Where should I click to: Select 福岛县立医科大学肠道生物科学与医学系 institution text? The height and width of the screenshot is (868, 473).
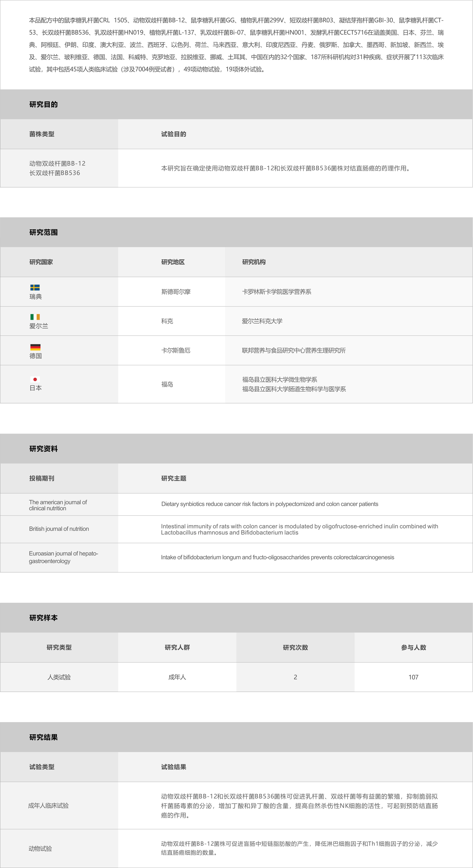[x=294, y=389]
